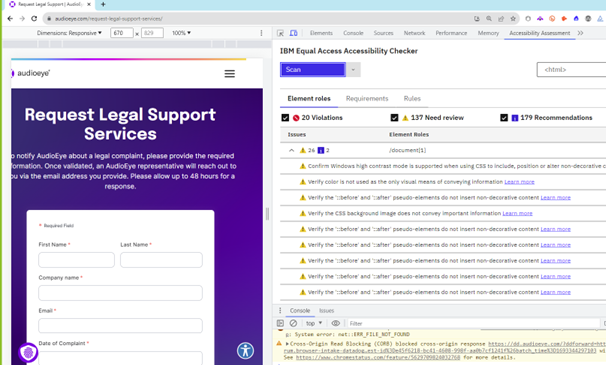Switch to the Rules tab
This screenshot has width=607, height=366.
click(x=412, y=99)
